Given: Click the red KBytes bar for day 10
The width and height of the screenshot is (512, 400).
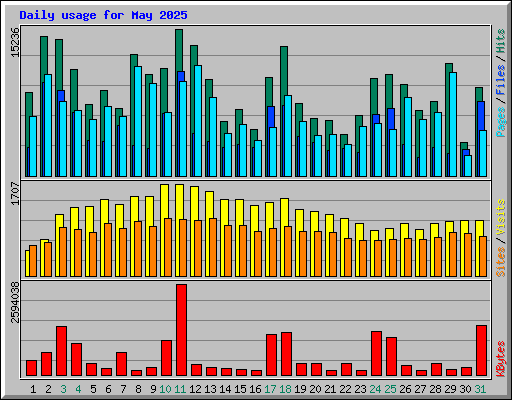Looking at the screenshot, I should (167, 358).
